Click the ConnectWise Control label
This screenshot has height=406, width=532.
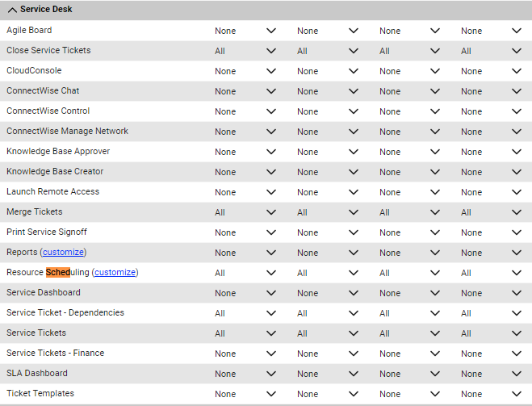48,111
